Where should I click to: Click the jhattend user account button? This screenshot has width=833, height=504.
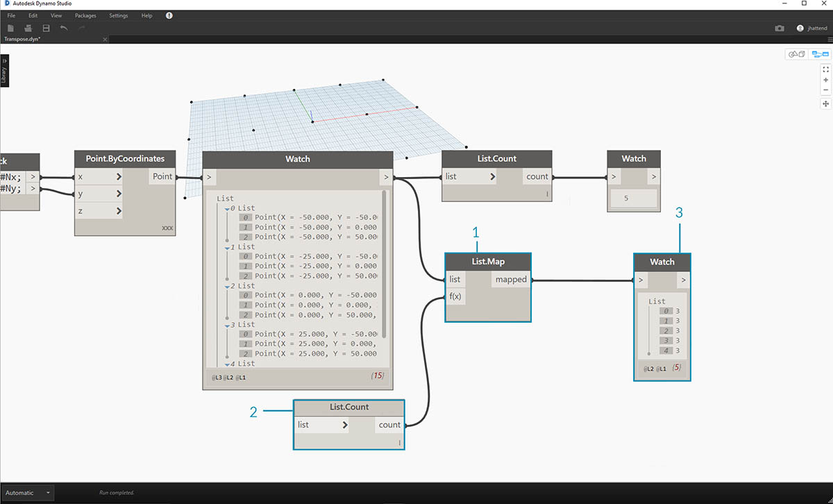click(x=810, y=28)
